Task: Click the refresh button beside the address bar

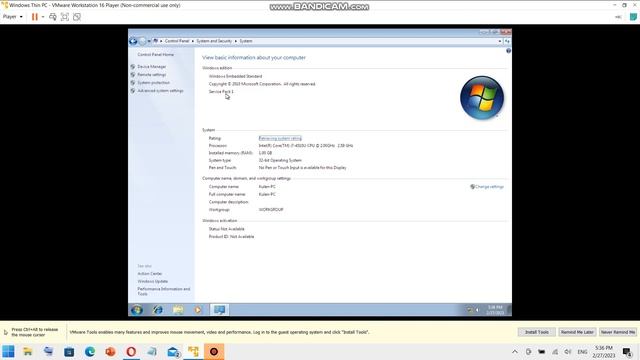Action: 507,41
